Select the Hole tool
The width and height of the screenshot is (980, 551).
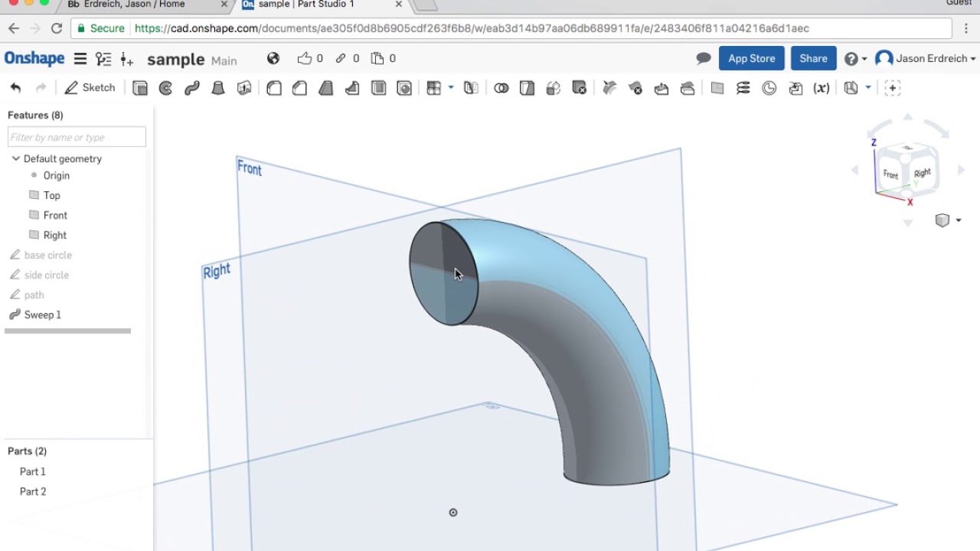(x=404, y=88)
